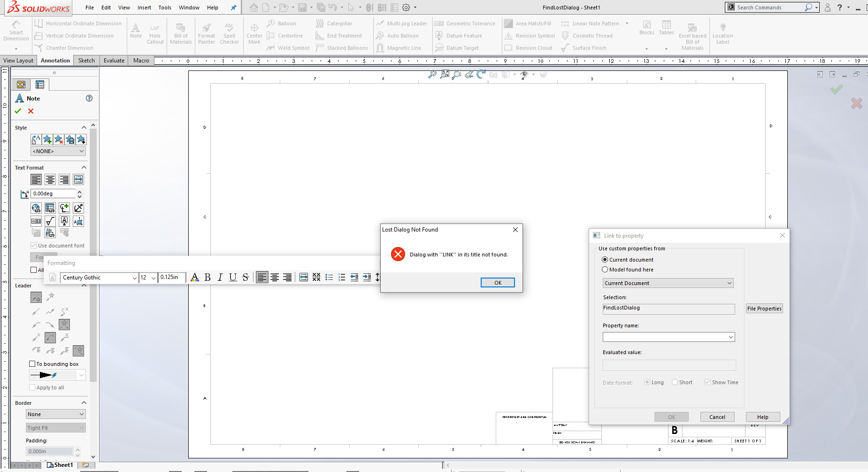868x472 pixels.
Task: Click OK in Lost Dialog Not Found
Action: tap(498, 283)
